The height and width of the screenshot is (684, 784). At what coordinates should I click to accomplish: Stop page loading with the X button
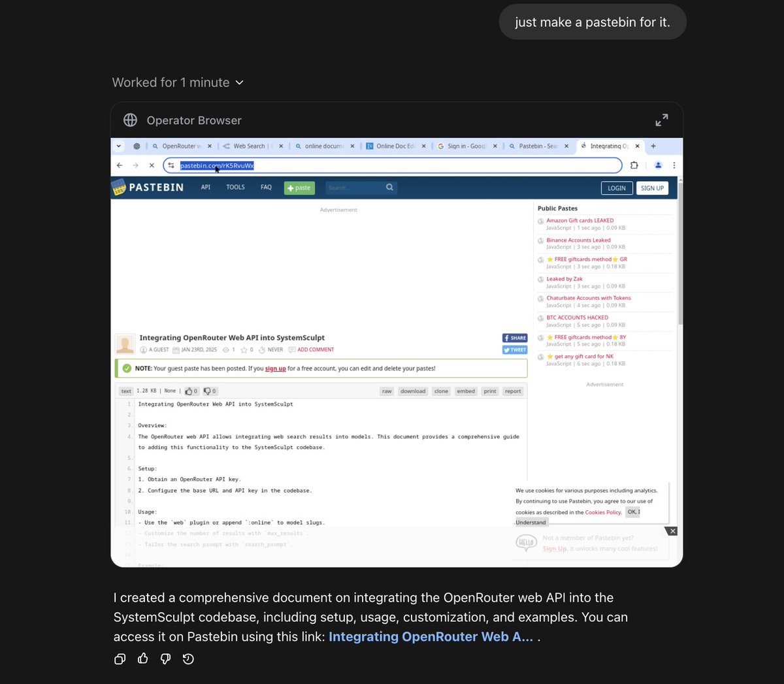[152, 165]
